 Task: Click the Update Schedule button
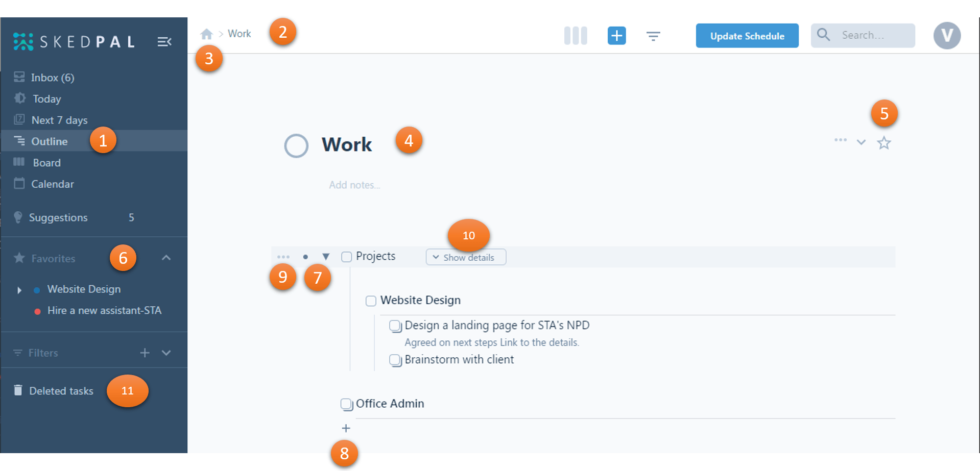tap(747, 36)
